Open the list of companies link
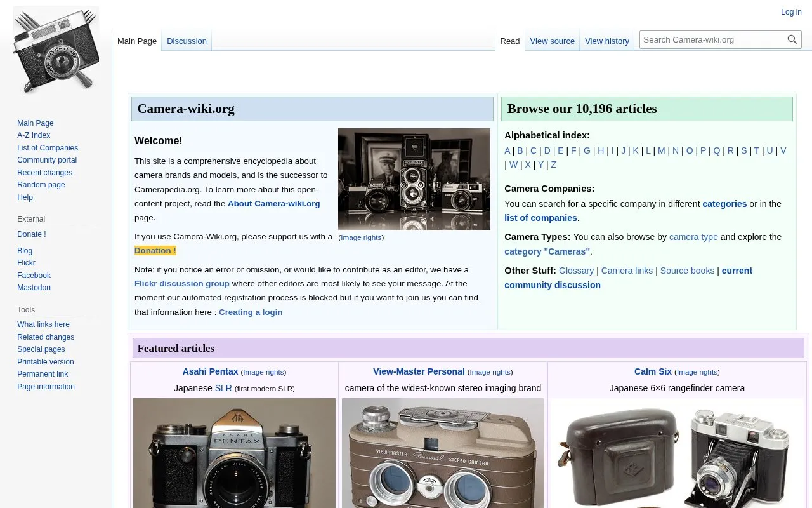The height and width of the screenshot is (508, 812). (540, 218)
